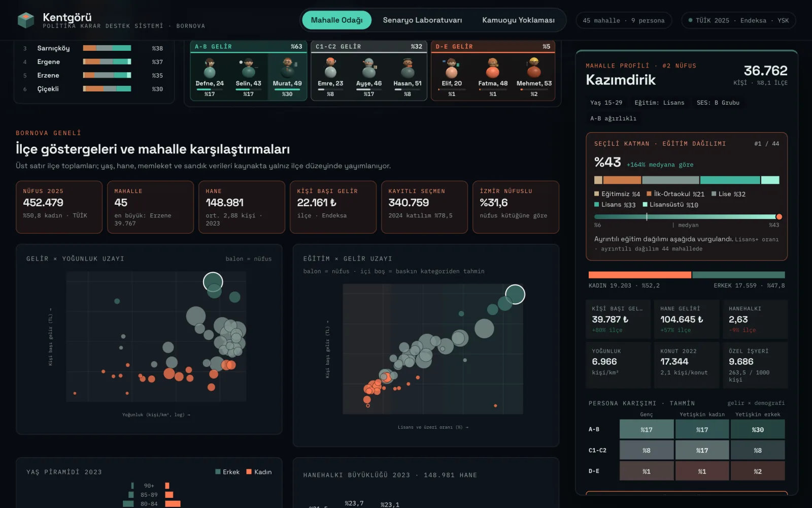Image resolution: width=812 pixels, height=508 pixels.
Task: Click the Kadın legend item in Yaş Piramidi
Action: tap(259, 472)
